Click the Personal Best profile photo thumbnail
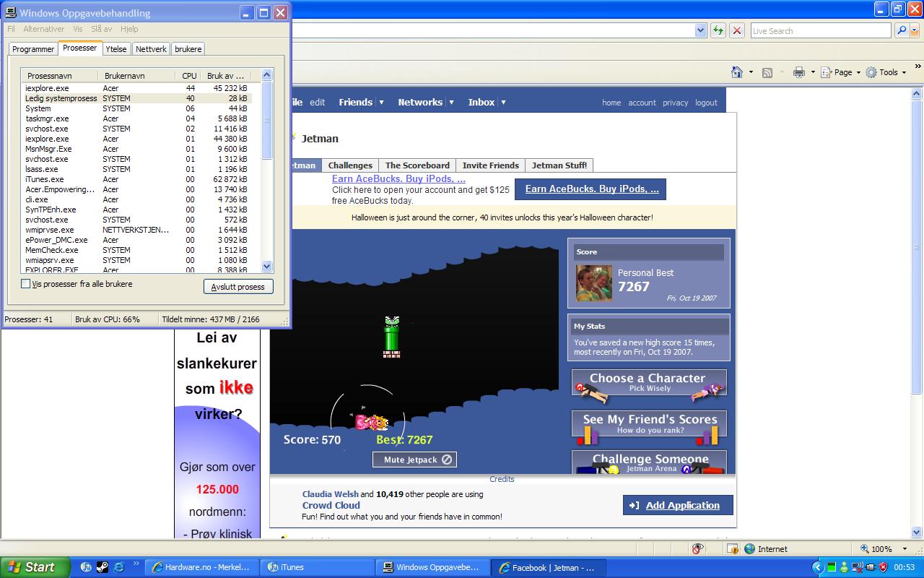This screenshot has height=578, width=924. coord(594,283)
